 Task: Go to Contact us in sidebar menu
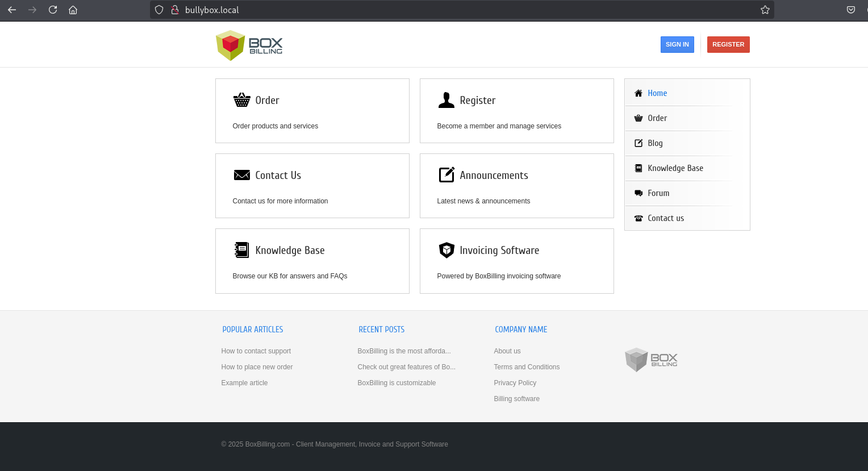pyautogui.click(x=665, y=218)
